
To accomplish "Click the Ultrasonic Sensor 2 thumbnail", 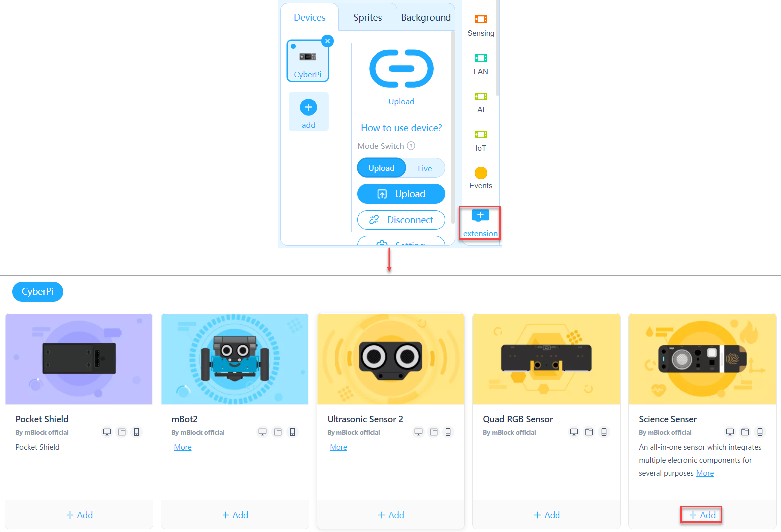I will pyautogui.click(x=390, y=359).
